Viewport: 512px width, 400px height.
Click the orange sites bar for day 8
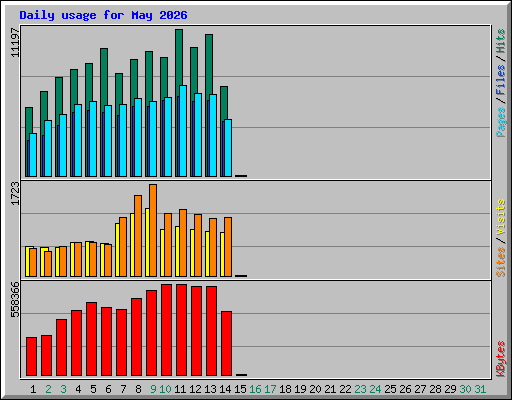click(x=138, y=236)
